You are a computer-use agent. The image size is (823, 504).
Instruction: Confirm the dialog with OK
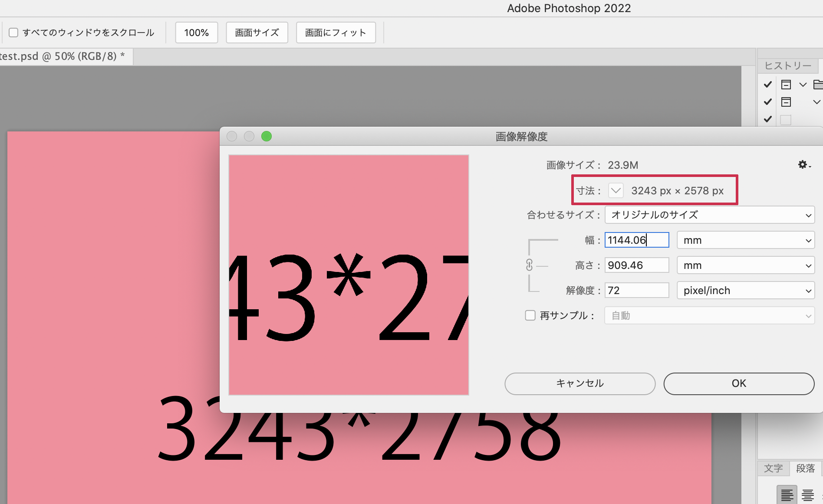pyautogui.click(x=739, y=383)
